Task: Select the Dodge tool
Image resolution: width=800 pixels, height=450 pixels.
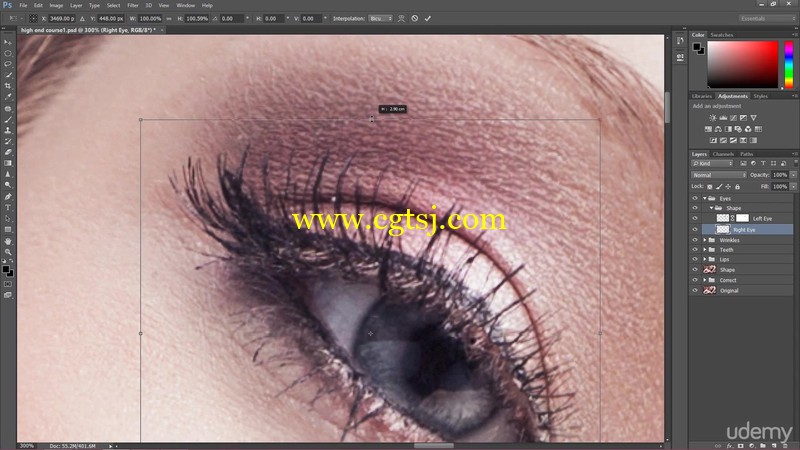Action: click(x=8, y=185)
